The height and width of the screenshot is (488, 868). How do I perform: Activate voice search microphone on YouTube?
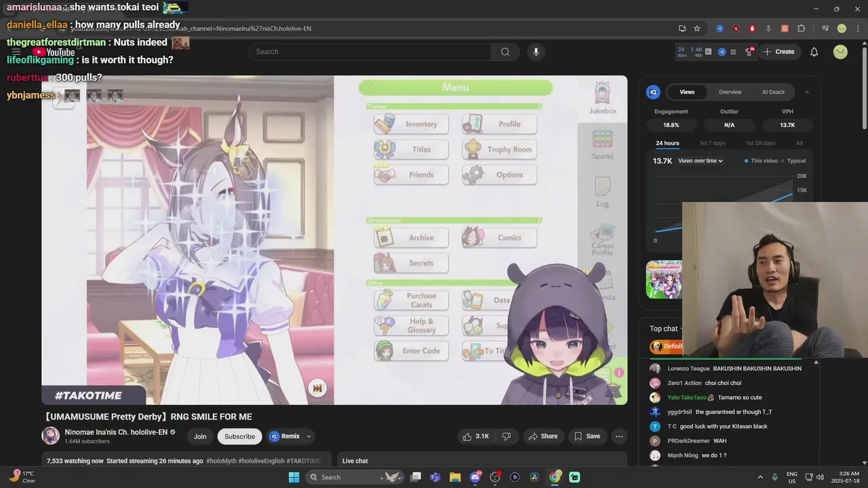536,52
